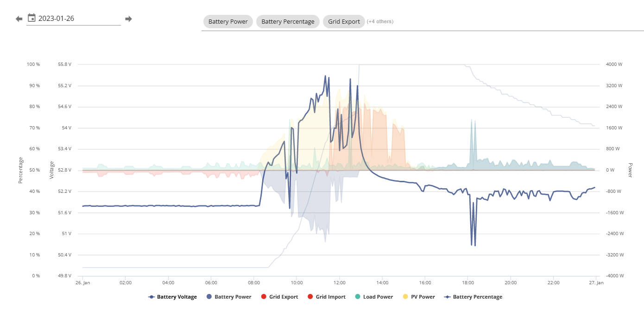Screen dimensions: 644x313
Task: Click the 100 % percentage axis label
Action: point(34,64)
